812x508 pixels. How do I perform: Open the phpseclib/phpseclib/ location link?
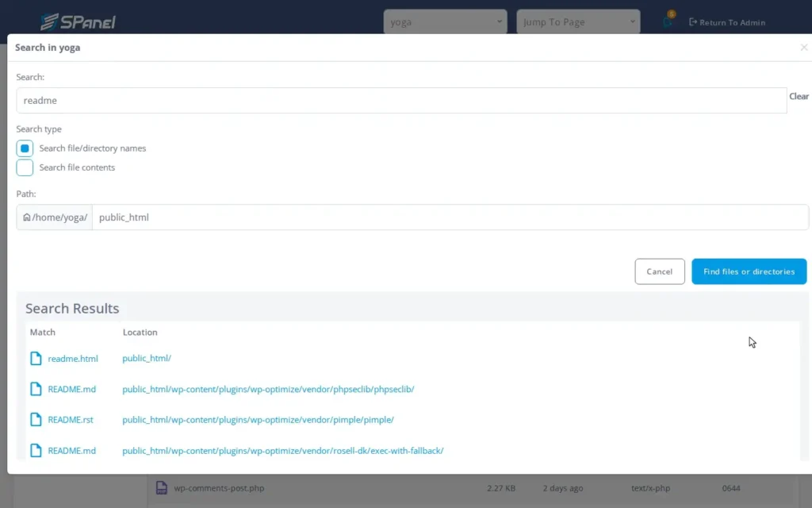coord(268,389)
